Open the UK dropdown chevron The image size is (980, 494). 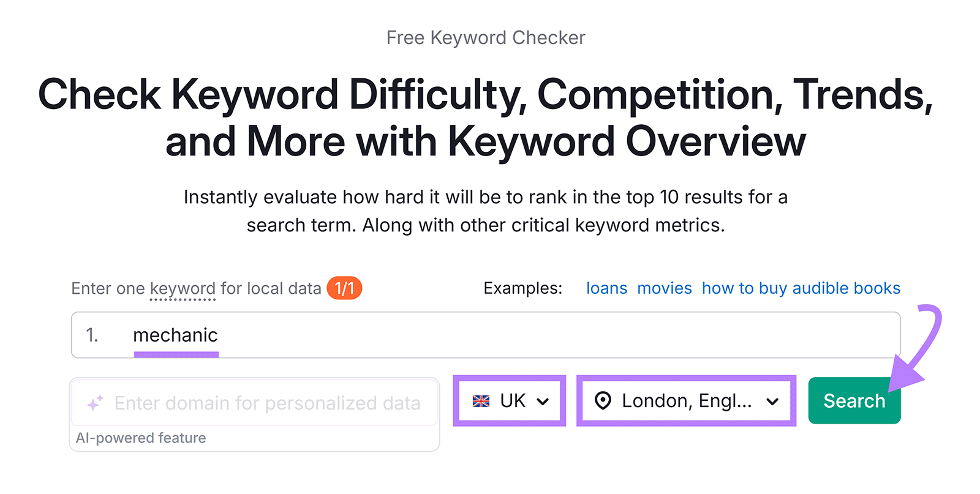(543, 402)
